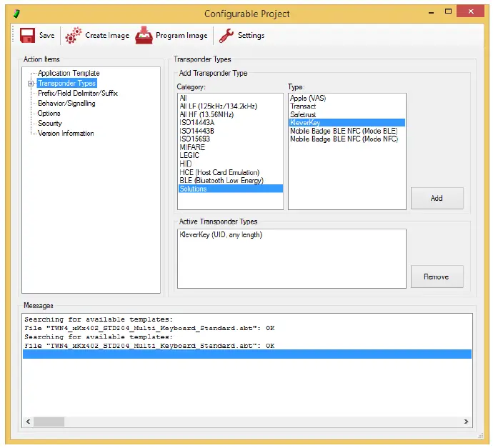Select Behavior/Signalling in the tree

click(x=66, y=103)
